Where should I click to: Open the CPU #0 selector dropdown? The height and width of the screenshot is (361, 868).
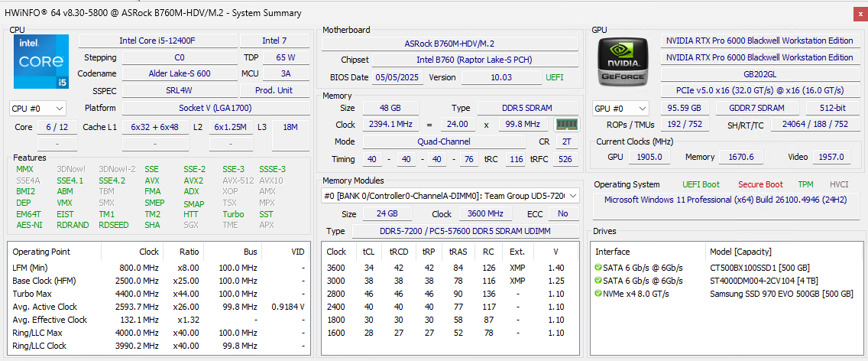coord(37,109)
